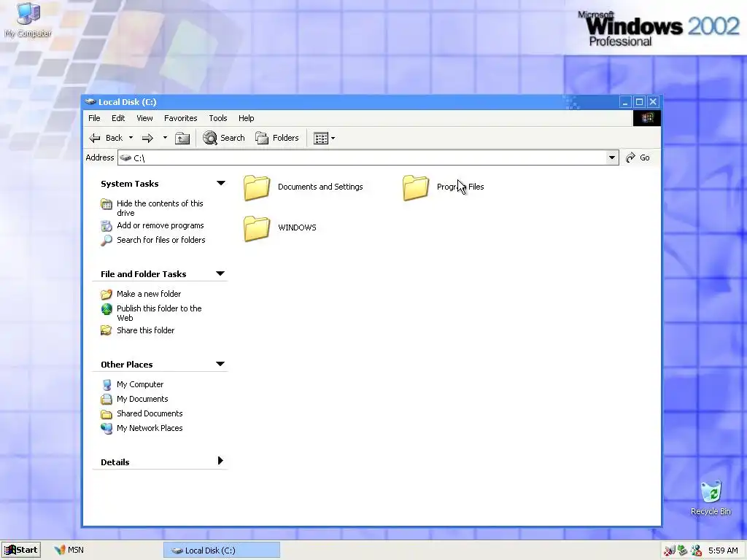Click the Shared Documents link
Screen dimensions: 747x560
coord(150,414)
